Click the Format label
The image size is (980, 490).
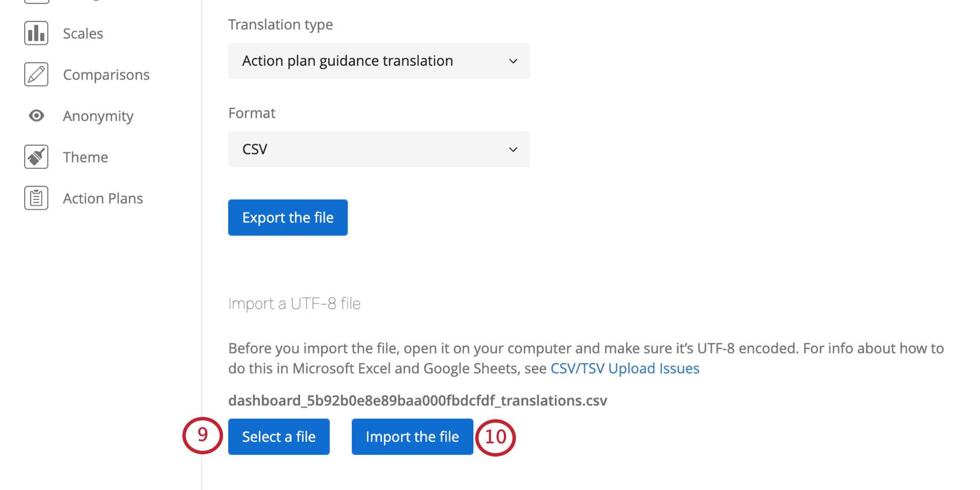click(252, 113)
